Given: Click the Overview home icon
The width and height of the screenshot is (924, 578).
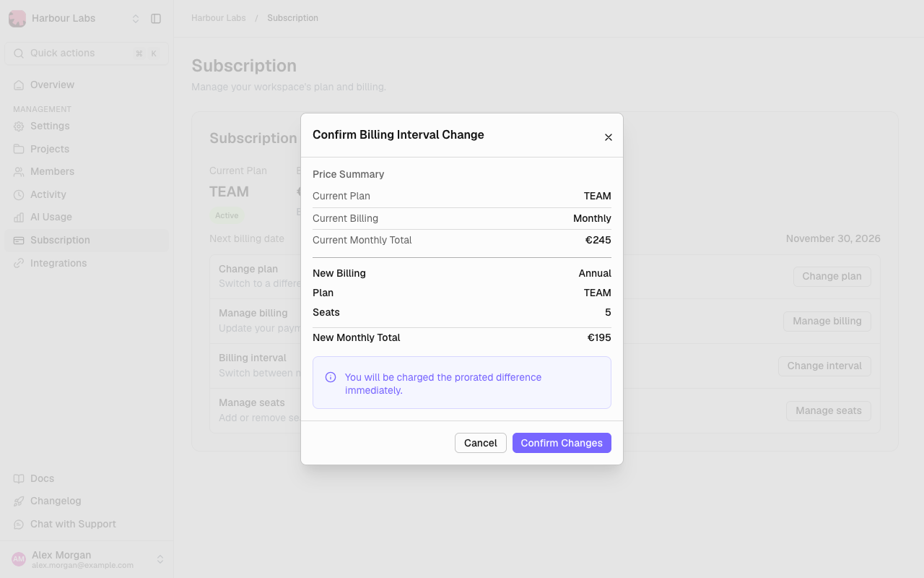Looking at the screenshot, I should (19, 85).
